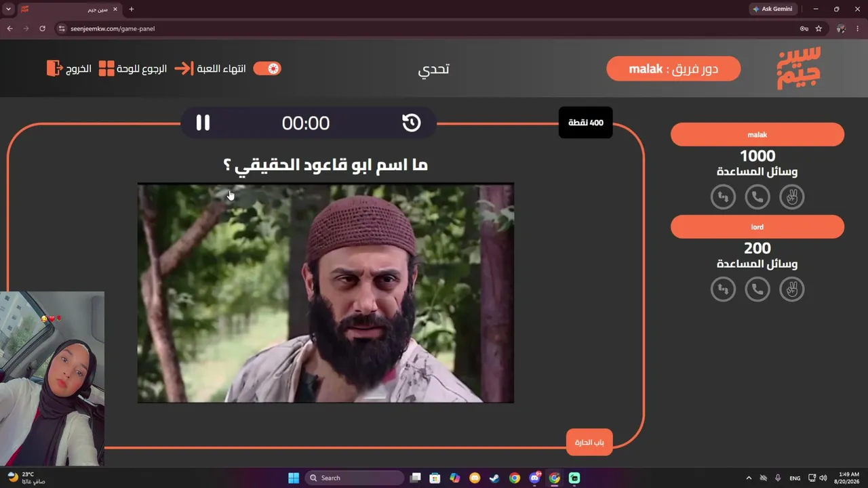Viewport: 868px width, 488px height.
Task: Use lord's swap arrows lifeline
Action: click(x=723, y=289)
